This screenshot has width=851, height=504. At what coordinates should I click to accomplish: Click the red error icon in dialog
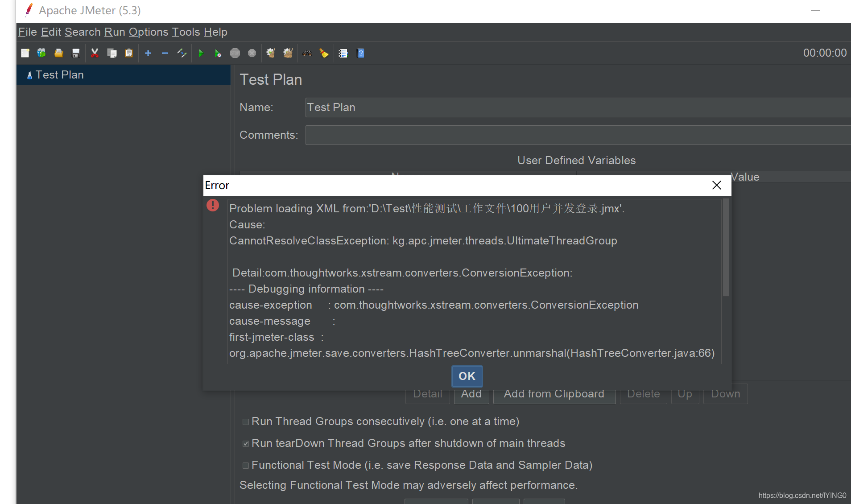213,205
